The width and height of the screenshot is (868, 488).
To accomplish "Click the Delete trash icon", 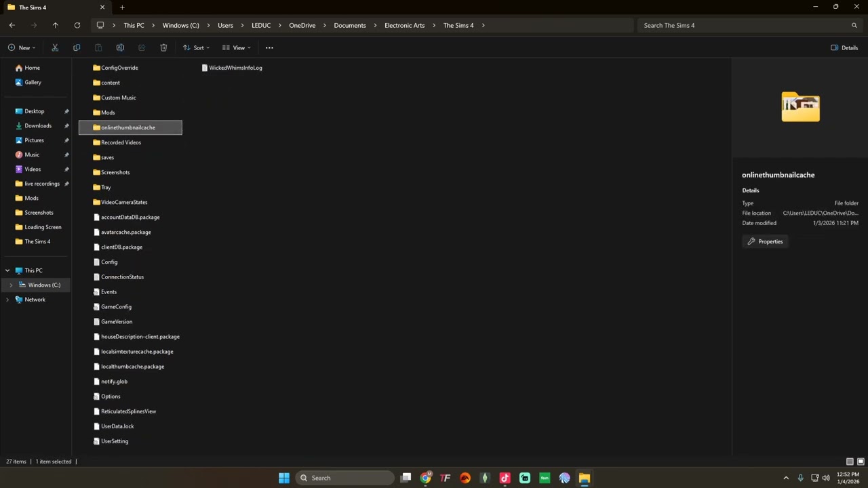I will coord(163,47).
